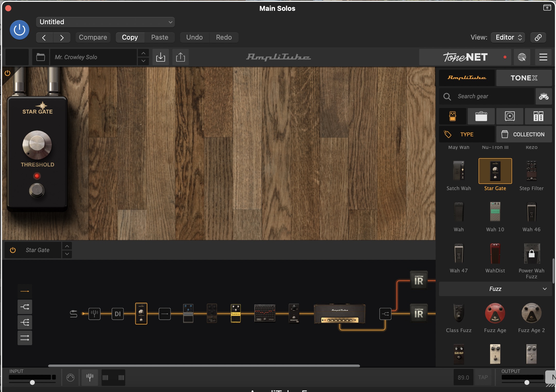The width and height of the screenshot is (556, 392).
Task: Open the View Editor dropdown
Action: click(508, 38)
